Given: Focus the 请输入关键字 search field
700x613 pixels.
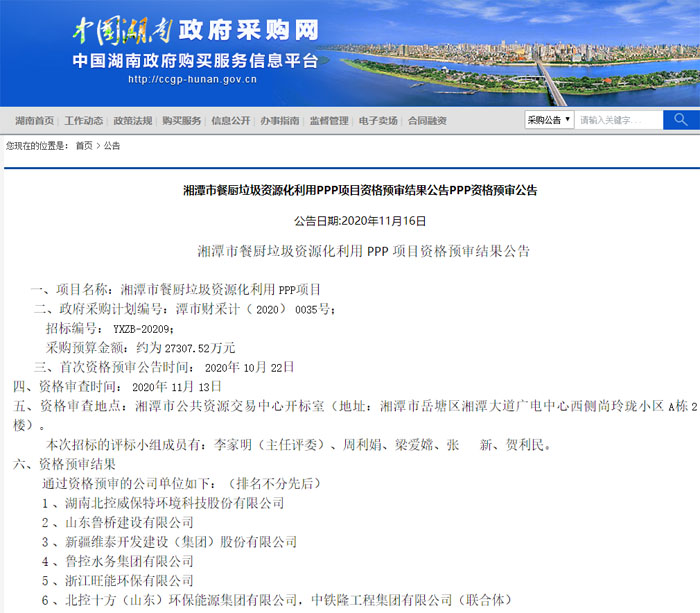Looking at the screenshot, I should pyautogui.click(x=618, y=120).
